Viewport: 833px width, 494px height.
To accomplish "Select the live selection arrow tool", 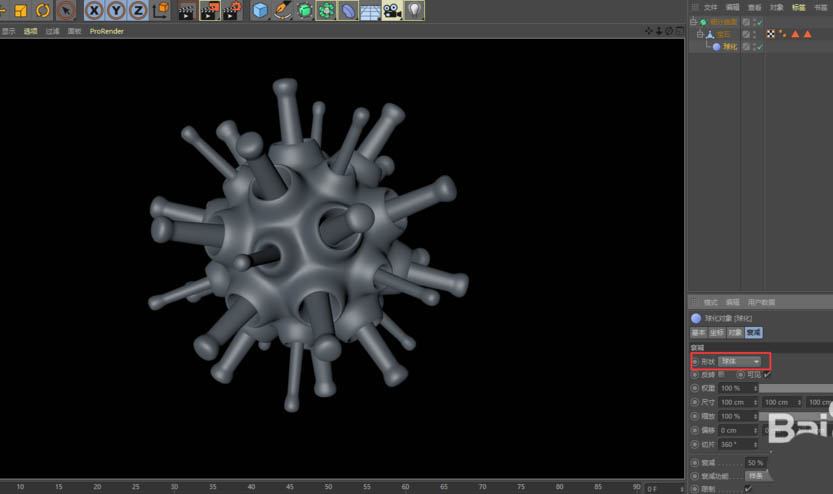I will pos(66,11).
